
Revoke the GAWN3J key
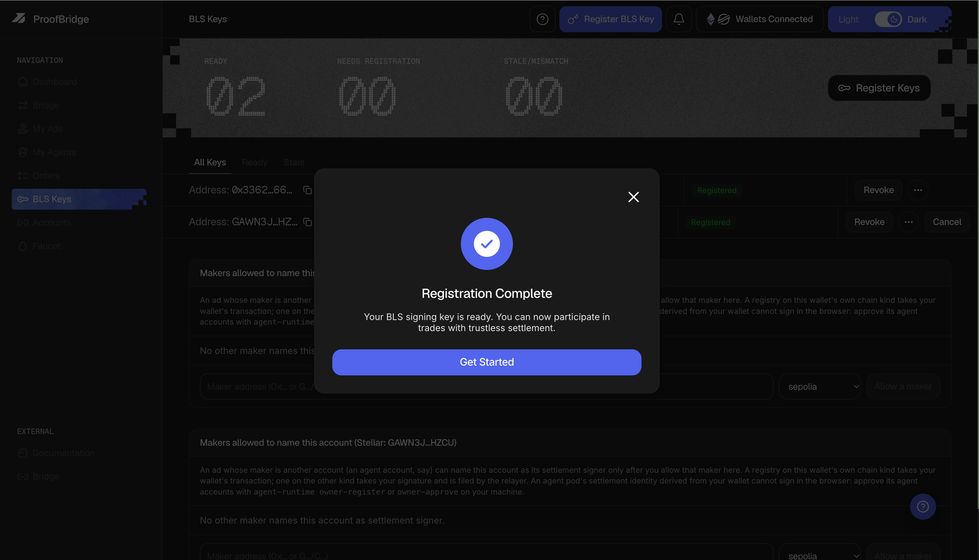click(869, 222)
